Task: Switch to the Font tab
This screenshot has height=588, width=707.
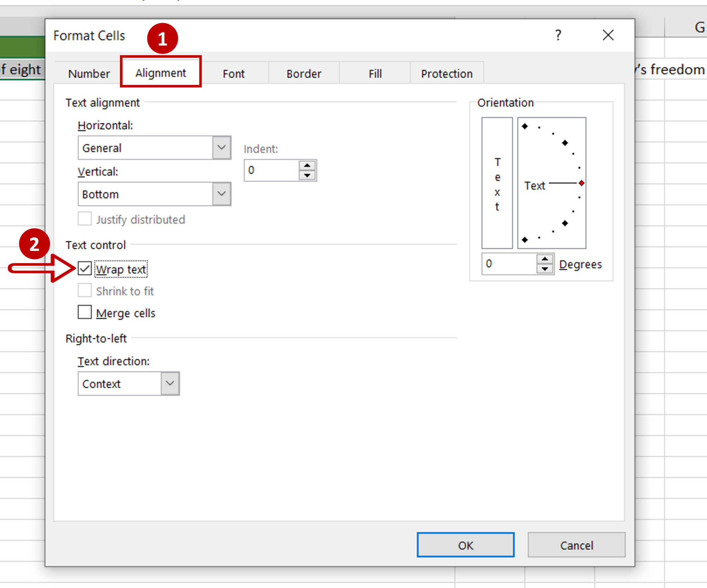Action: (x=234, y=73)
